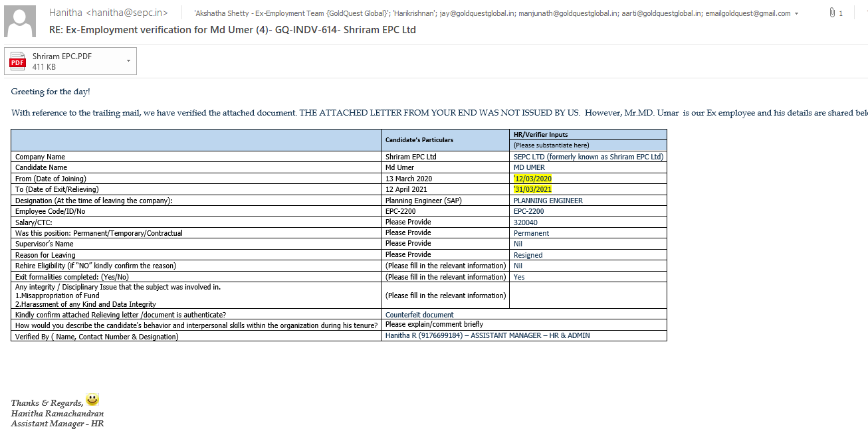
Task: Click recipient aarti@goldquestglobal.in
Action: point(660,13)
